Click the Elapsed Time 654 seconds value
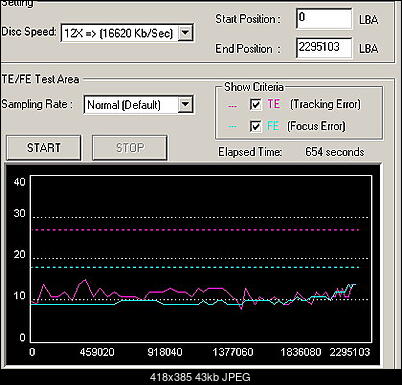 [x=334, y=152]
